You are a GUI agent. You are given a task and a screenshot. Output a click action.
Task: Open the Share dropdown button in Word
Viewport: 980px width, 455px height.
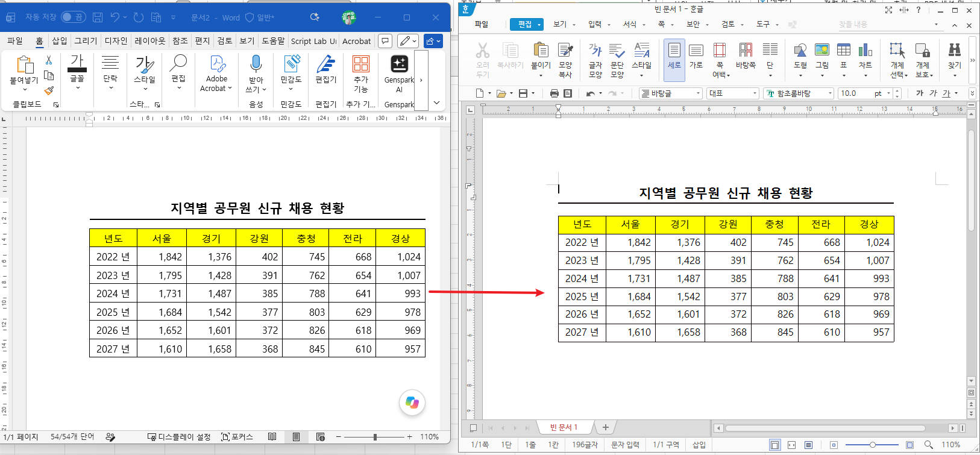coord(433,41)
